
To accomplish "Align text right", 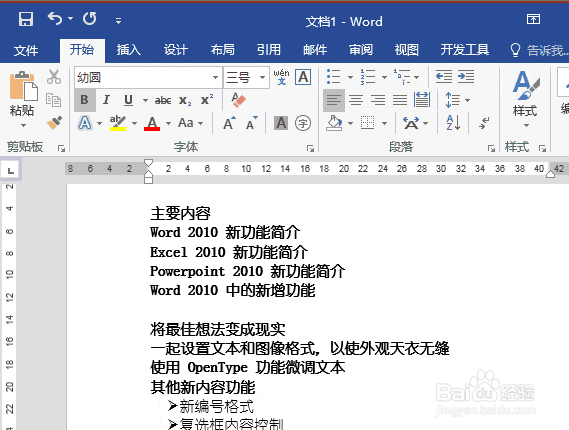I will point(378,100).
